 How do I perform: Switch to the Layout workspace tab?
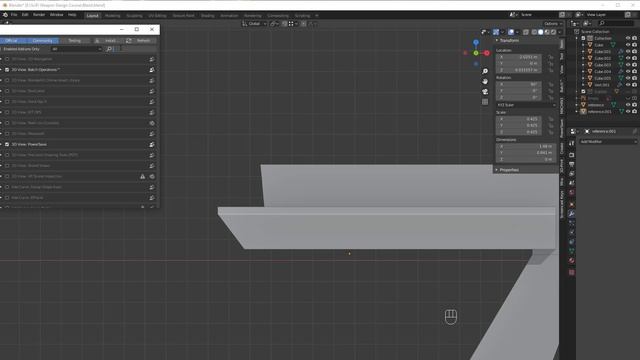point(93,16)
